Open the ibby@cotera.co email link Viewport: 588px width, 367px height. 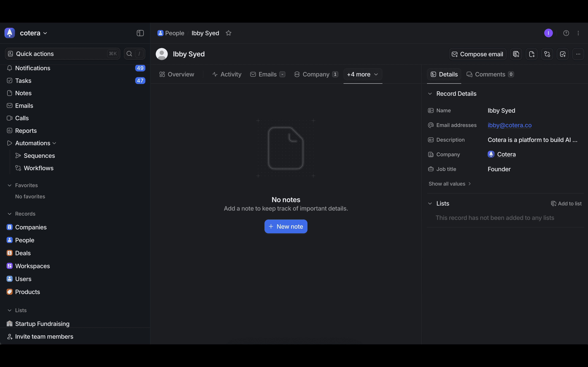pos(509,125)
